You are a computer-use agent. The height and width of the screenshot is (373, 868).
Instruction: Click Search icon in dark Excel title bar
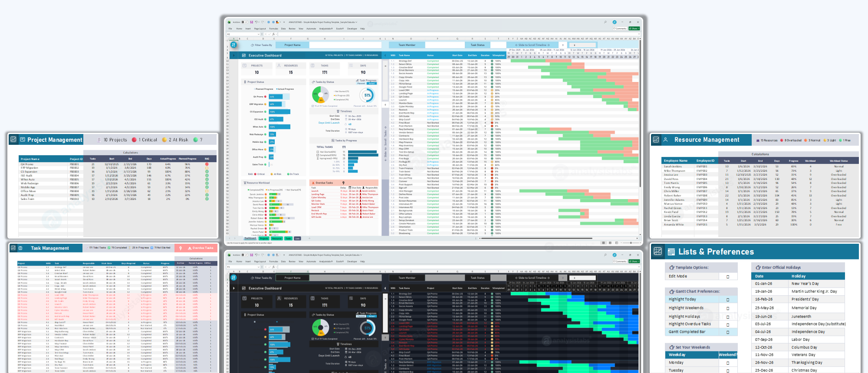tap(605, 255)
